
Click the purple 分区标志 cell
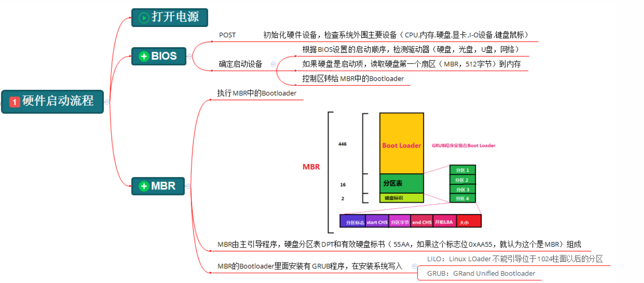(x=352, y=222)
